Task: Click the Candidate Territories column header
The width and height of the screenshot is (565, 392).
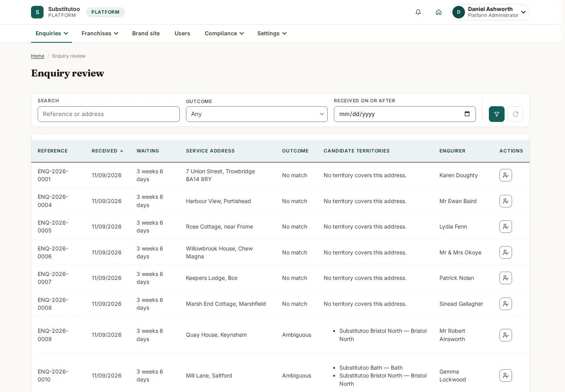Action: coord(357,151)
